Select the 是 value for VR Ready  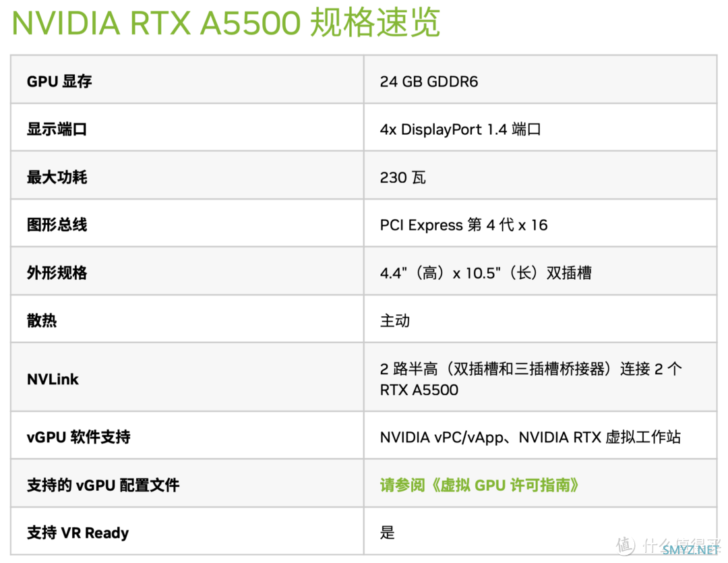tap(388, 533)
